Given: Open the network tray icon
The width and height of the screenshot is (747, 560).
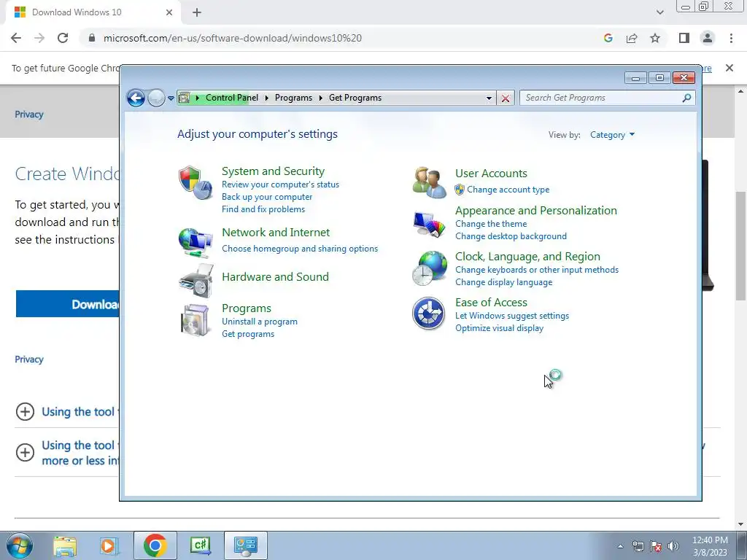Looking at the screenshot, I should [x=638, y=546].
